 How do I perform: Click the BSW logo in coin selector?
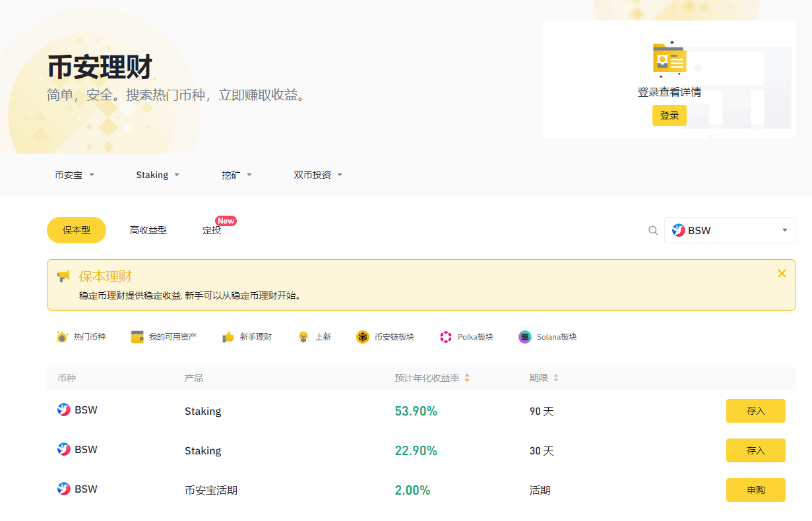click(678, 230)
